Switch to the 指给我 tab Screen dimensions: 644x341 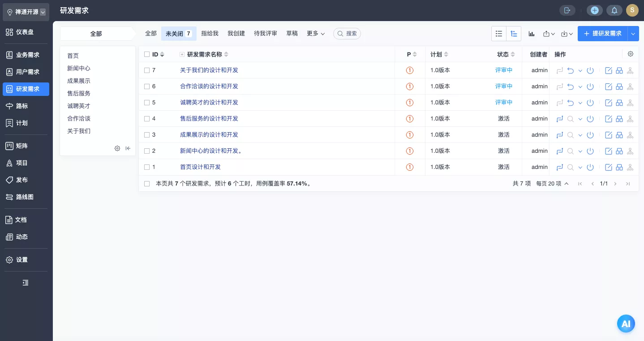[210, 34]
